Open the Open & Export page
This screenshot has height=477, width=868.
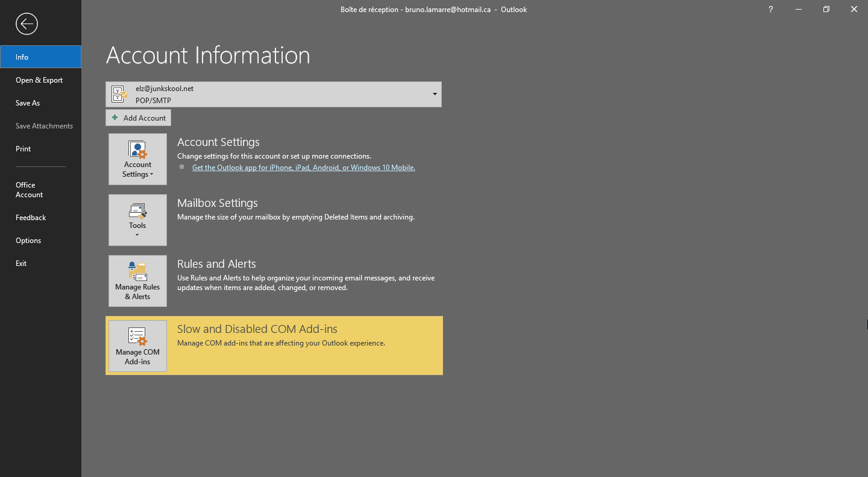[40, 80]
